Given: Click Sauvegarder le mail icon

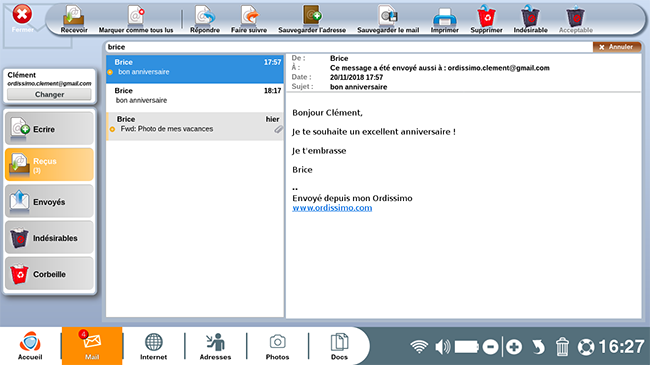Looking at the screenshot, I should (x=388, y=19).
